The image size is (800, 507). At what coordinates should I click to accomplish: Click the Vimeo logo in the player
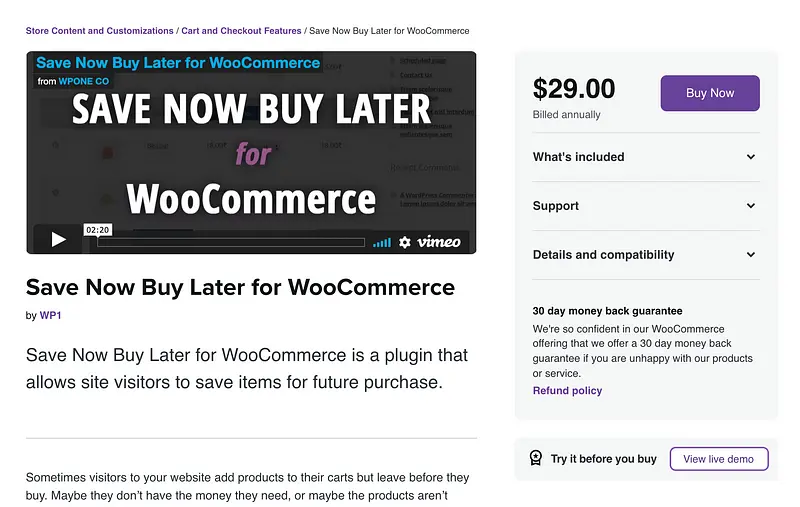439,242
